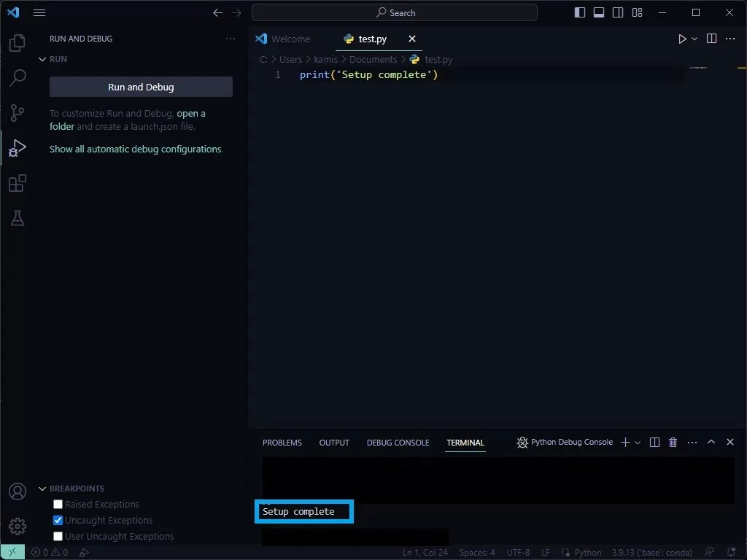The width and height of the screenshot is (747, 560).
Task: Click the Run and Debug button
Action: coord(140,87)
